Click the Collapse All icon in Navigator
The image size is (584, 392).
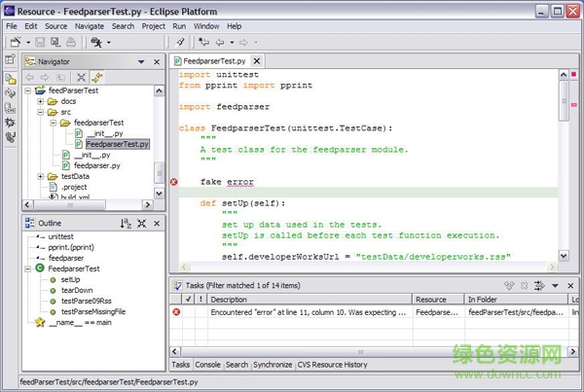coord(81,77)
